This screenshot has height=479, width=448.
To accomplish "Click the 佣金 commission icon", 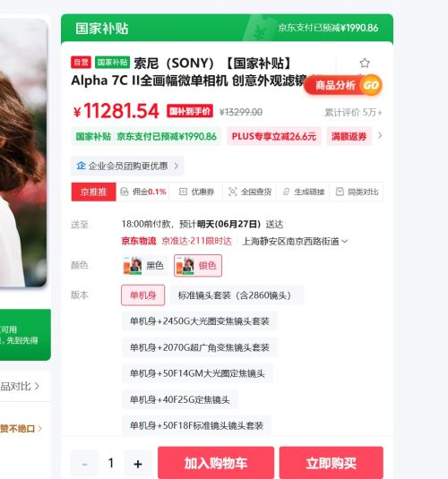I will tap(125, 192).
